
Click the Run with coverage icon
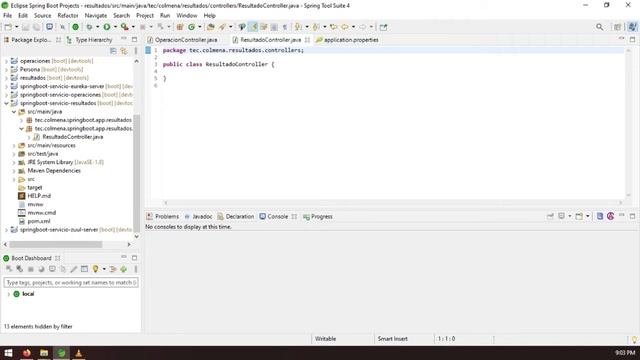pyautogui.click(x=124, y=27)
